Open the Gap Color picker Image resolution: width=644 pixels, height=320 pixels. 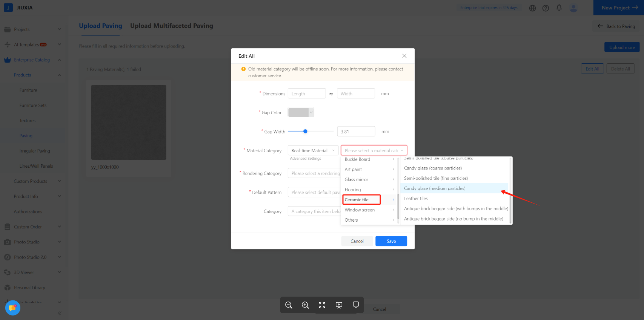pyautogui.click(x=301, y=112)
